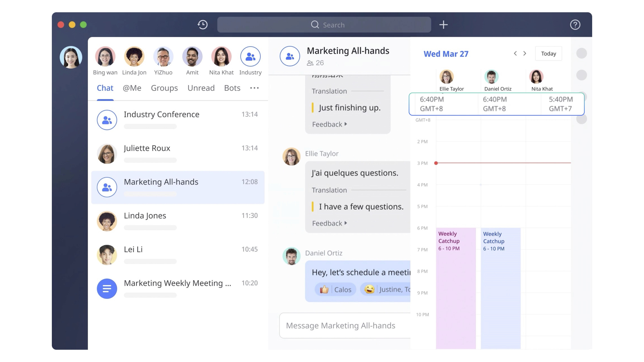Open the more tabs ellipsis menu

pyautogui.click(x=254, y=88)
